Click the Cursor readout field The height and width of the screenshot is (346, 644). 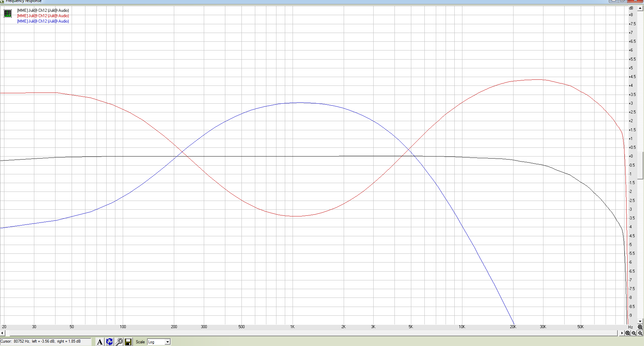(45, 341)
